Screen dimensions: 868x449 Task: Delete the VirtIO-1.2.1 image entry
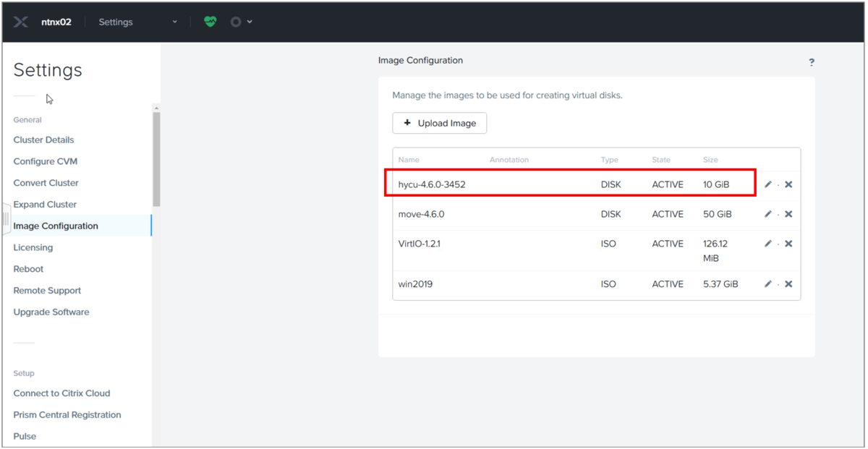point(788,244)
